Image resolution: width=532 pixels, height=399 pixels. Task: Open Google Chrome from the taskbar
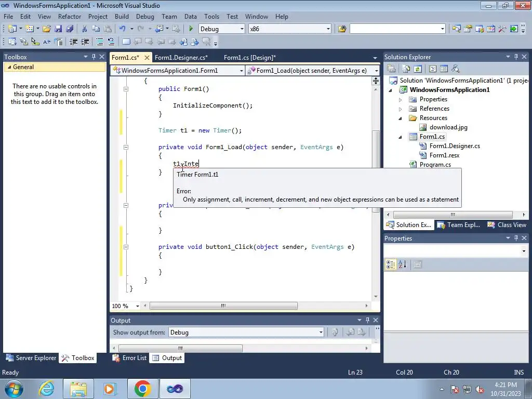pos(142,389)
